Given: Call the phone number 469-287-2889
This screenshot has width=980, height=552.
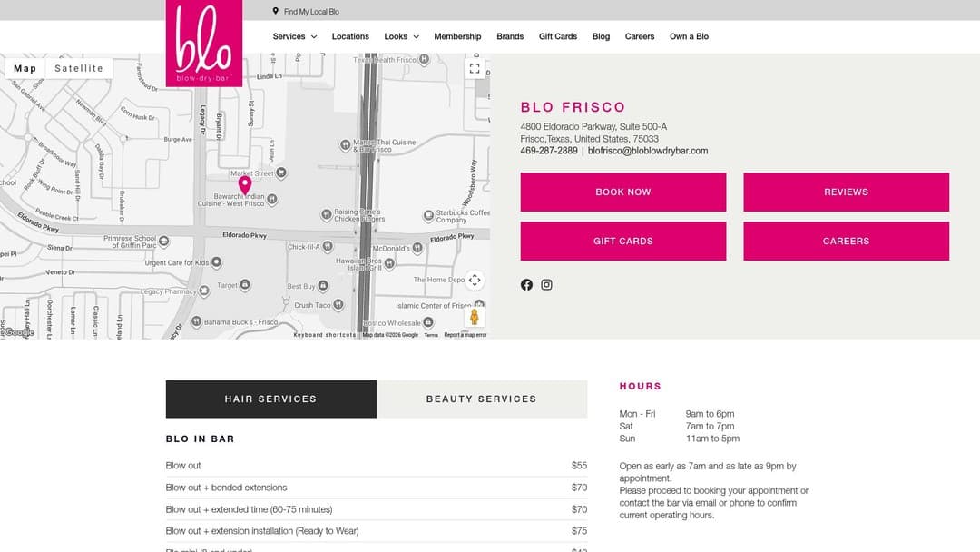Looking at the screenshot, I should (x=549, y=151).
